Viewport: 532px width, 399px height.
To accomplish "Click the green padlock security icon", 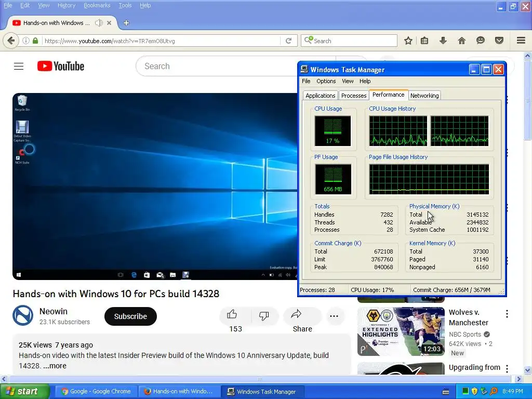I will (35, 41).
